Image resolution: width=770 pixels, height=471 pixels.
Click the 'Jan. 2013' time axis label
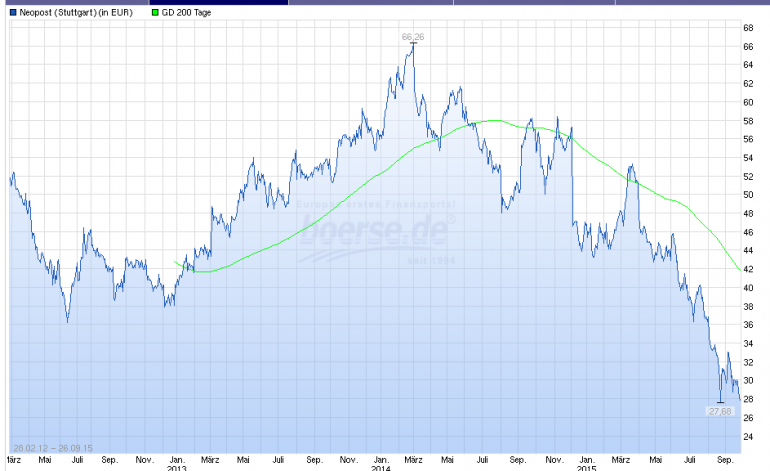pyautogui.click(x=177, y=464)
